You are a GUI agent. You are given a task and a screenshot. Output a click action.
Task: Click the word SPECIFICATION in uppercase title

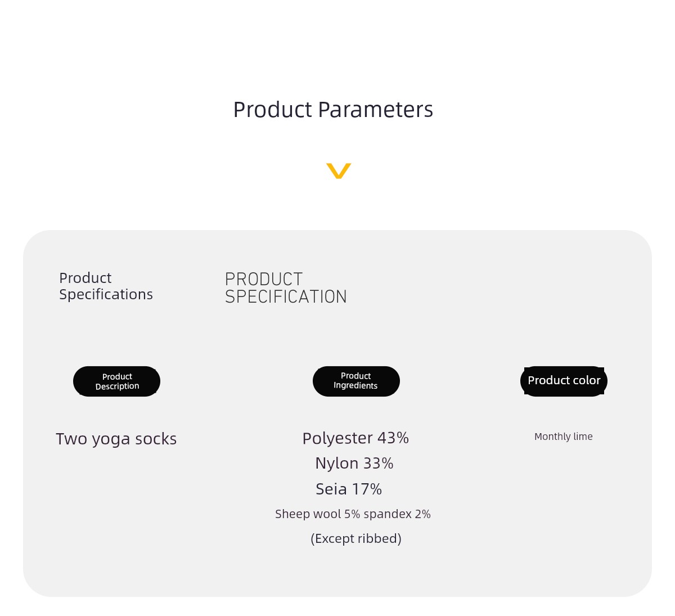point(286,297)
